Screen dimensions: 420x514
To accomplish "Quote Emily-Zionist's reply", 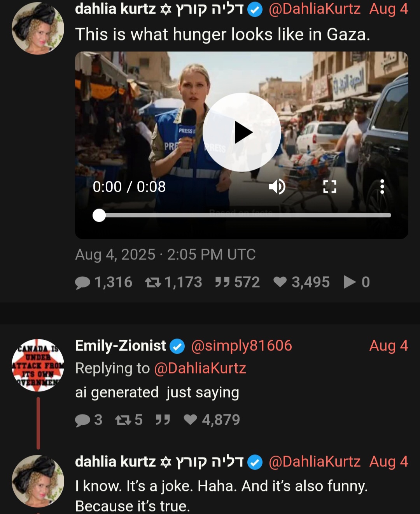I will [163, 420].
